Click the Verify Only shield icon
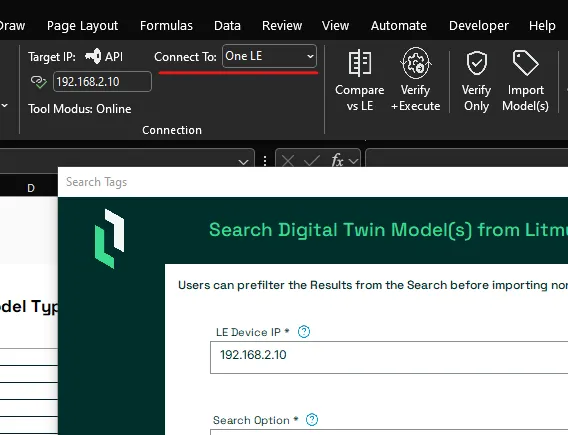Viewport: 568px width, 435px height. [476, 63]
